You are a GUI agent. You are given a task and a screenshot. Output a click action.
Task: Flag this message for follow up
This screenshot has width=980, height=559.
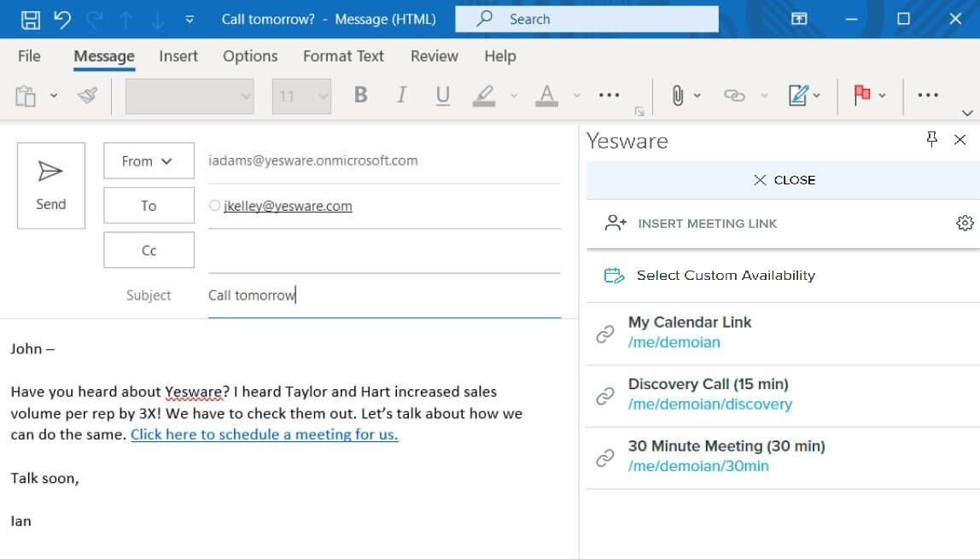pos(862,95)
